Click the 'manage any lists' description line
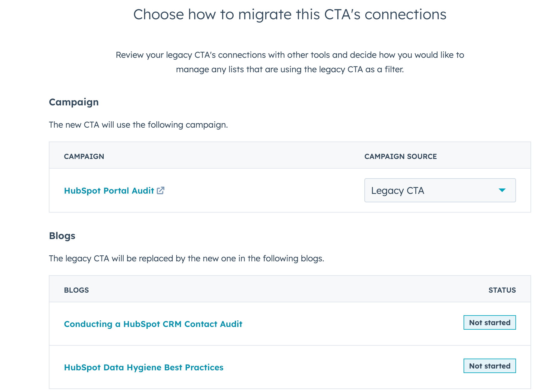This screenshot has height=392, width=554. point(290,69)
